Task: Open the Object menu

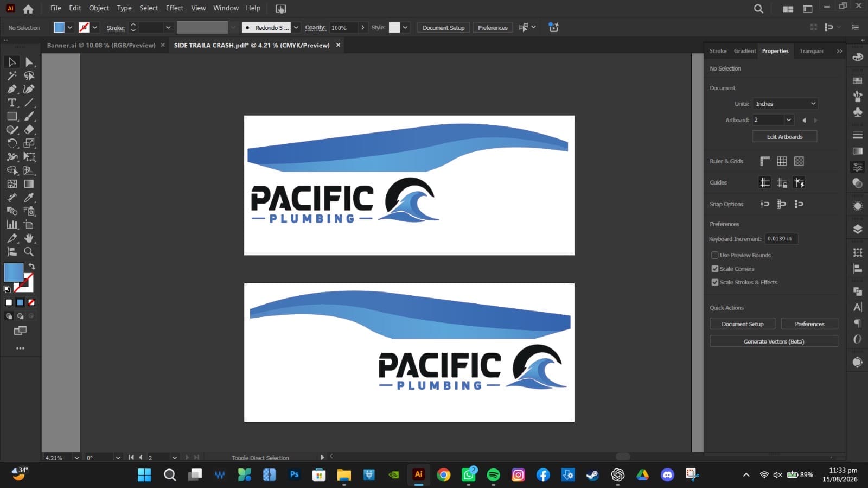Action: (x=99, y=8)
